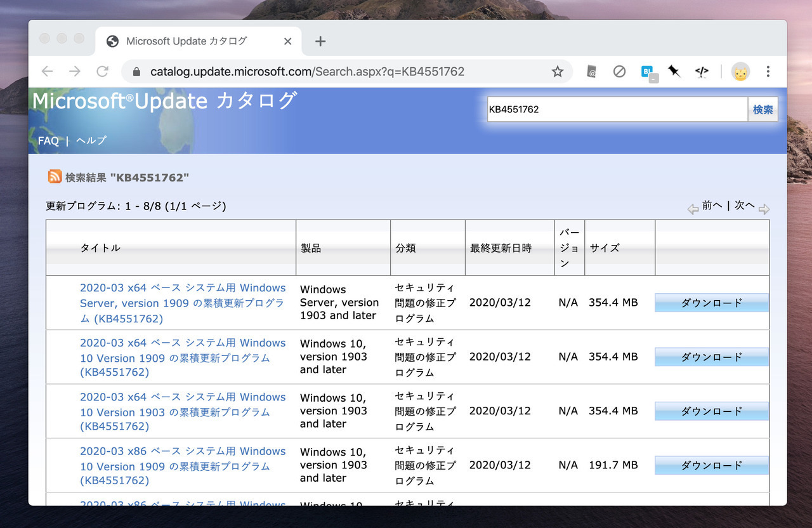Go to next page via 次へ
The image size is (812, 528).
click(x=745, y=206)
